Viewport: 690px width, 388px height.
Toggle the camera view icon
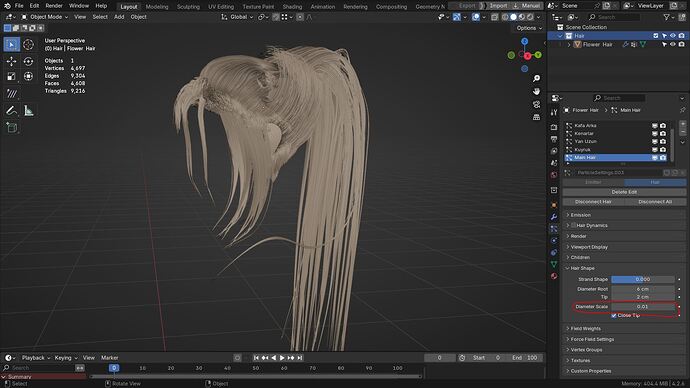click(x=536, y=104)
